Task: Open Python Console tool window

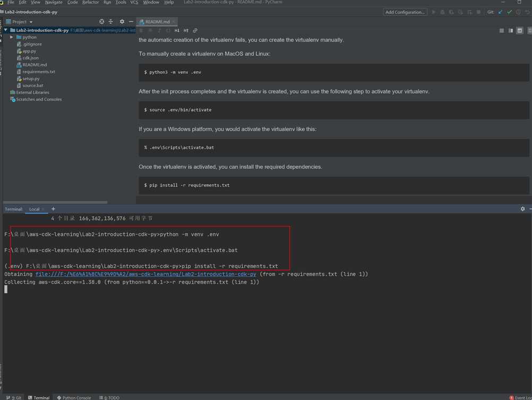Action: [x=74, y=398]
